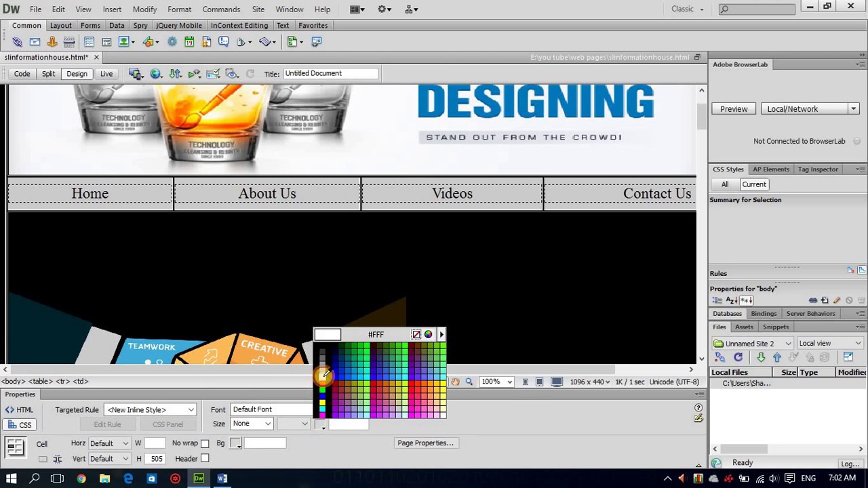868x488 pixels.
Task: Open the Commands menu
Action: pos(221,9)
